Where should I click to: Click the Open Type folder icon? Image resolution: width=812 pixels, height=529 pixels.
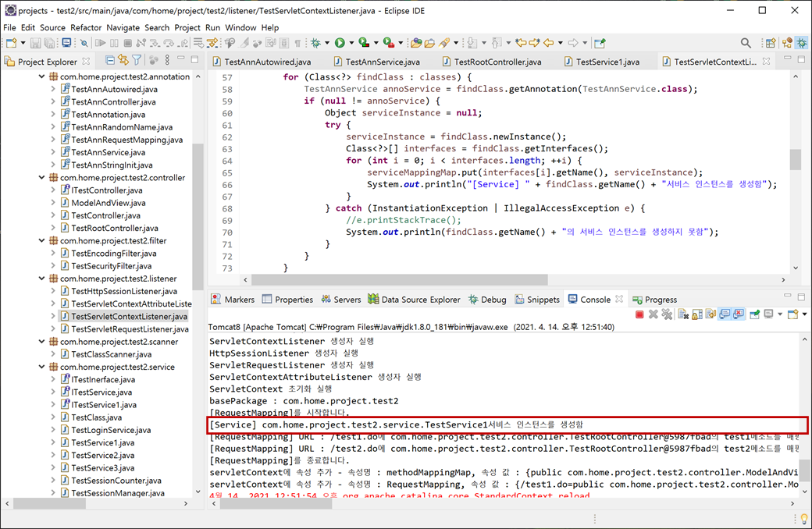416,43
